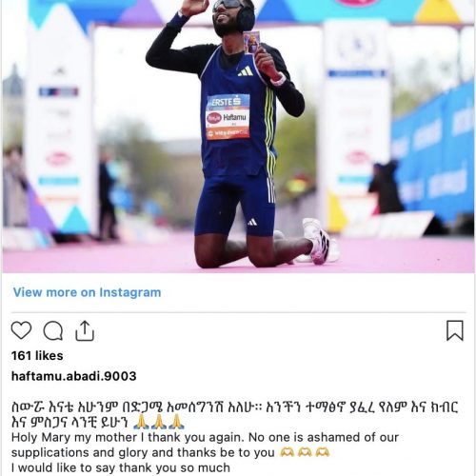Click 'I would like to say thank you' line
The width and height of the screenshot is (476, 476).
point(121,467)
